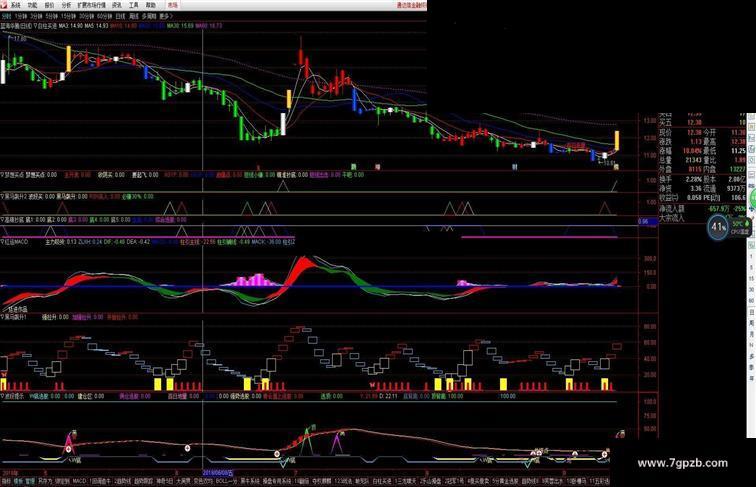Click the 年 icon in right sidebar
The width and height of the screenshot is (756, 487).
coord(751,379)
